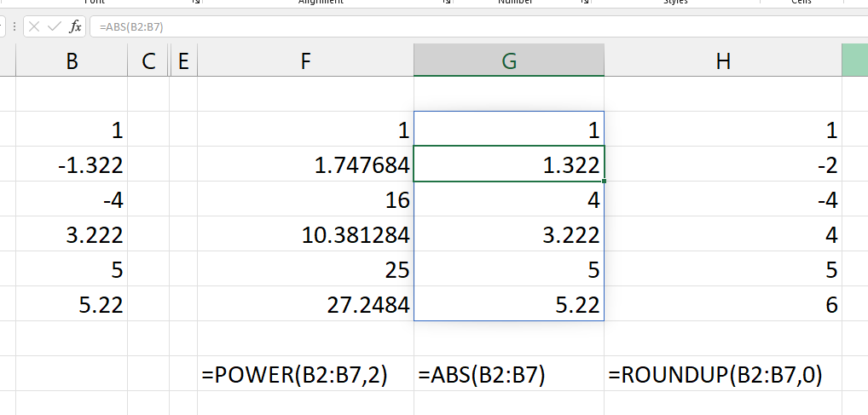Open the Number group dialog launcher

[x=585, y=3]
